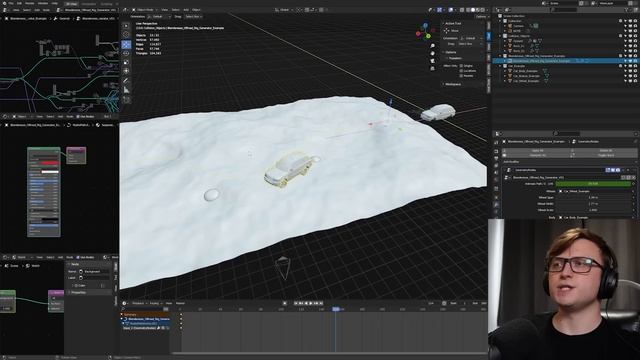Click the Viewport Vis button
640x360 pixels.
[x=538, y=155]
